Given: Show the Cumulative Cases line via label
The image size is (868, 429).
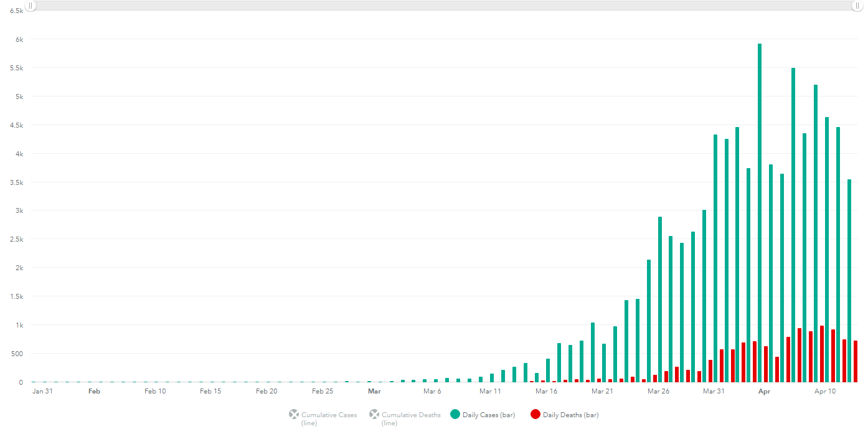Looking at the screenshot, I should tap(329, 415).
